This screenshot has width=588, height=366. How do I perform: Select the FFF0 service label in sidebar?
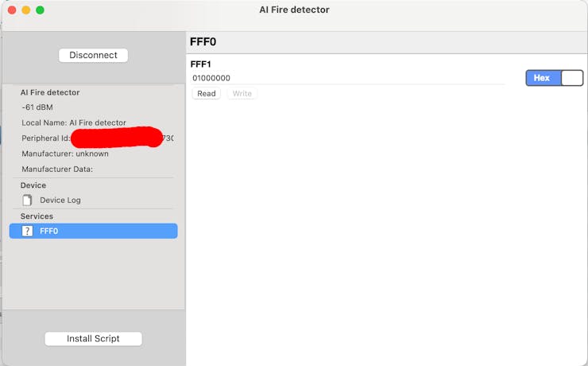[49, 231]
